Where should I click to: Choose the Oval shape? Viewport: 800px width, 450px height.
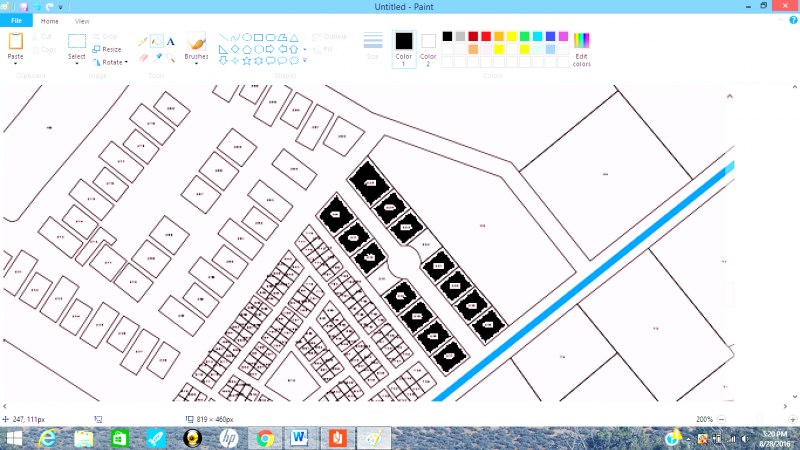[x=246, y=37]
